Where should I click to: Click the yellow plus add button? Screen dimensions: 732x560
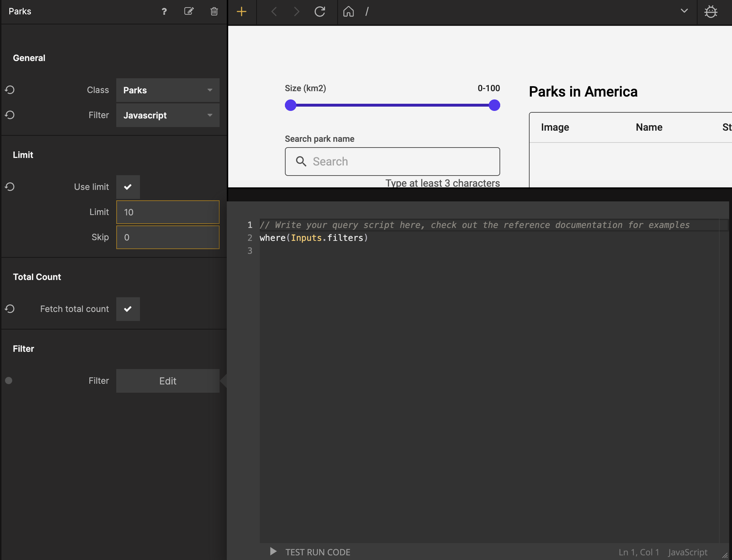coord(242,12)
